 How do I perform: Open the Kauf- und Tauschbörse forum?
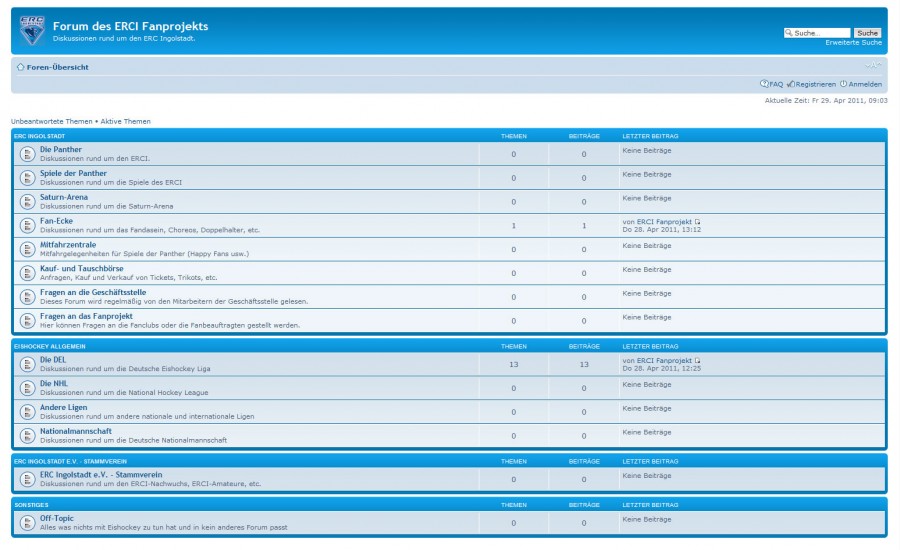click(82, 268)
